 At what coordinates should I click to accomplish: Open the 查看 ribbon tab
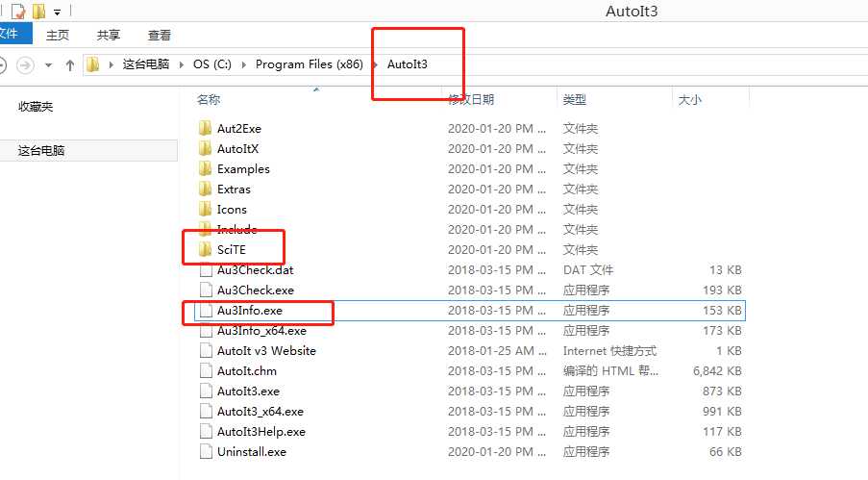point(160,35)
